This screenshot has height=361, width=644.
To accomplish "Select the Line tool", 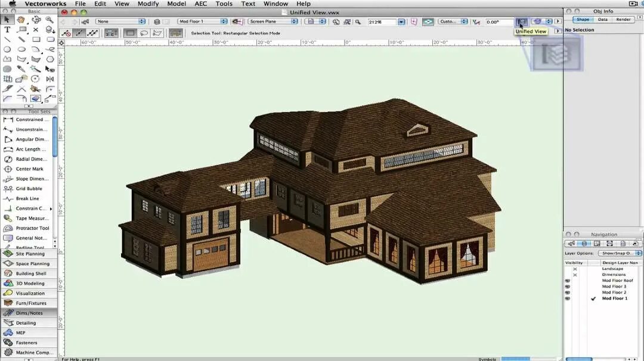I will (7, 39).
